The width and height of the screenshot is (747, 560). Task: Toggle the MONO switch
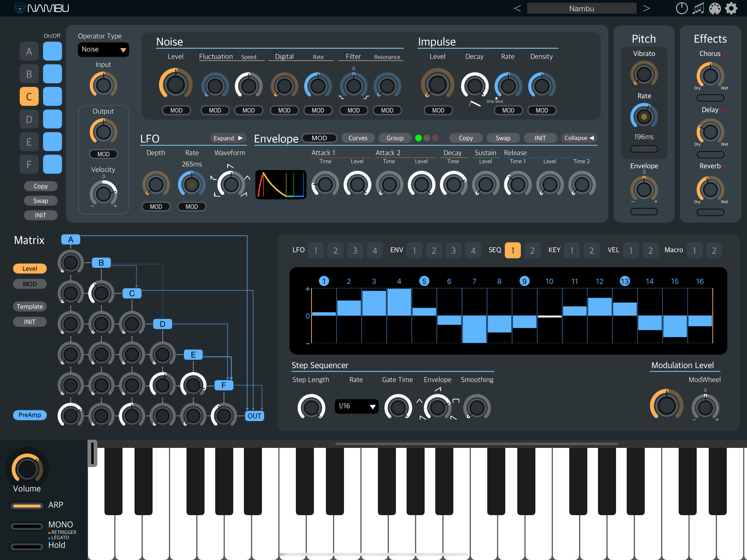(x=27, y=526)
